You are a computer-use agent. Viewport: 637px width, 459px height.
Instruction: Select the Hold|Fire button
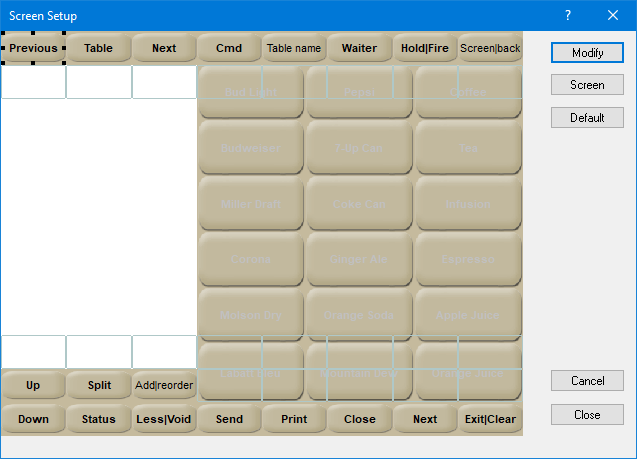pyautogui.click(x=425, y=48)
